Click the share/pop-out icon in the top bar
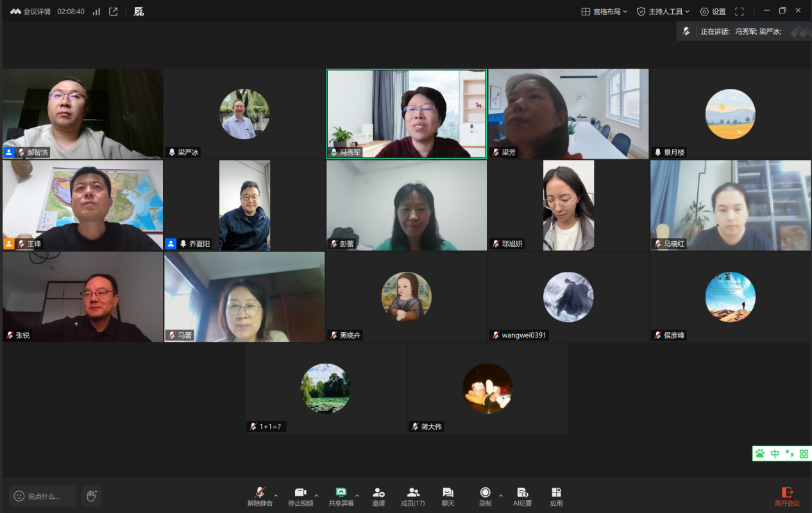Image resolution: width=812 pixels, height=513 pixels. [x=114, y=12]
